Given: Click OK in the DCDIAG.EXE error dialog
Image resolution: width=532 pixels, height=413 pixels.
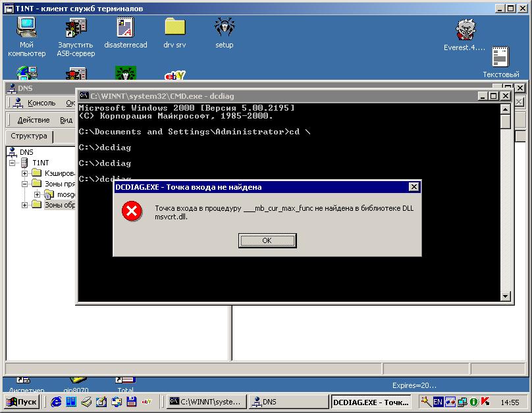Looking at the screenshot, I should click(x=267, y=240).
